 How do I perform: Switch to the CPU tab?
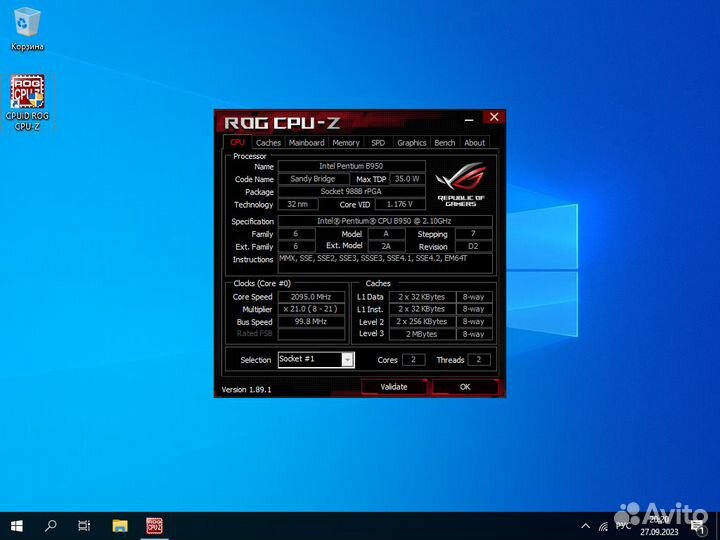coord(237,142)
